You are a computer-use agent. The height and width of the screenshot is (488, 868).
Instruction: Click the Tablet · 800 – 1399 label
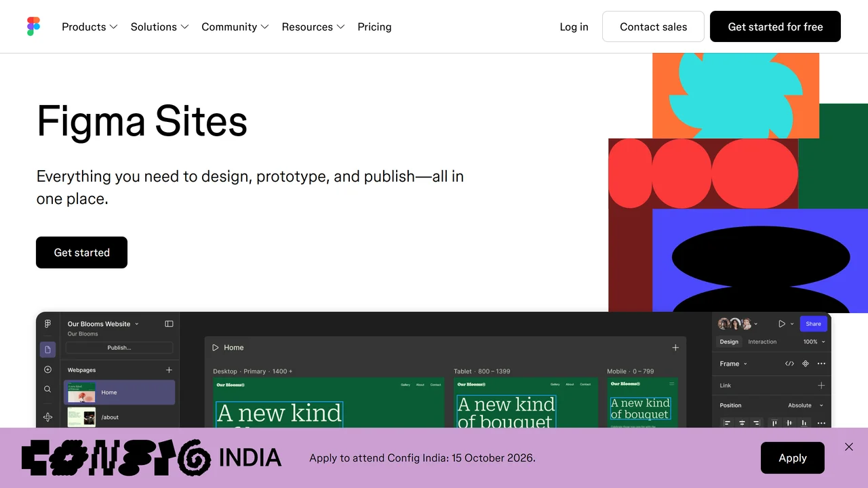pos(482,371)
